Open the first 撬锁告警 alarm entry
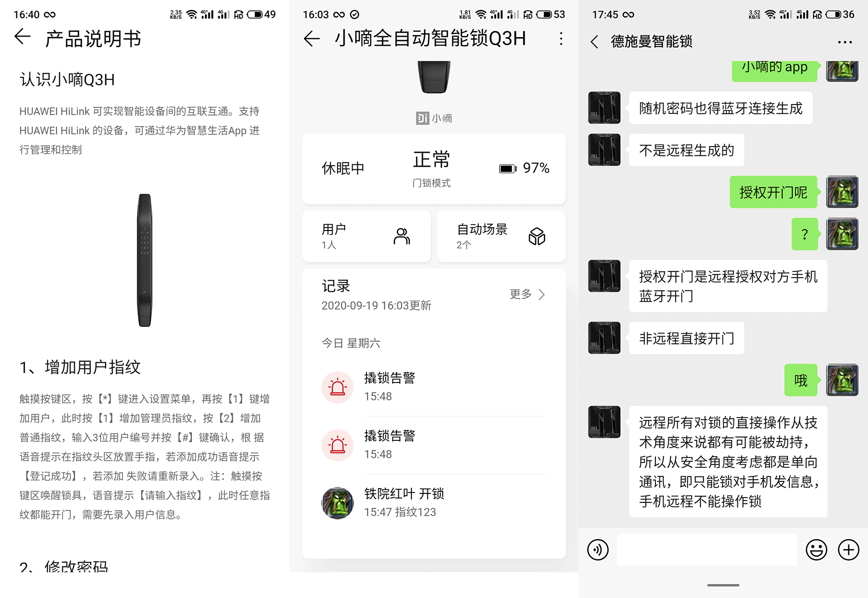Screen dimensions: 868x598 click(x=434, y=387)
